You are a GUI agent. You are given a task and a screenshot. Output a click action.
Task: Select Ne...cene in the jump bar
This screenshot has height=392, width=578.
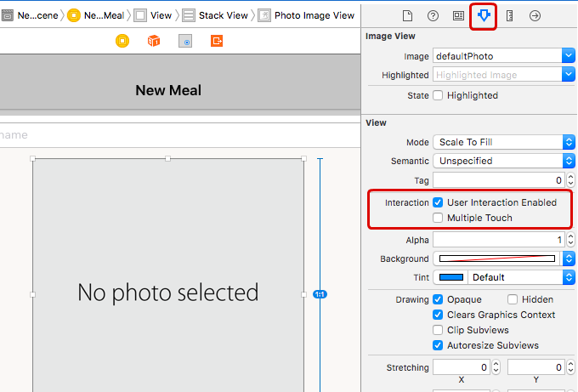coord(37,15)
